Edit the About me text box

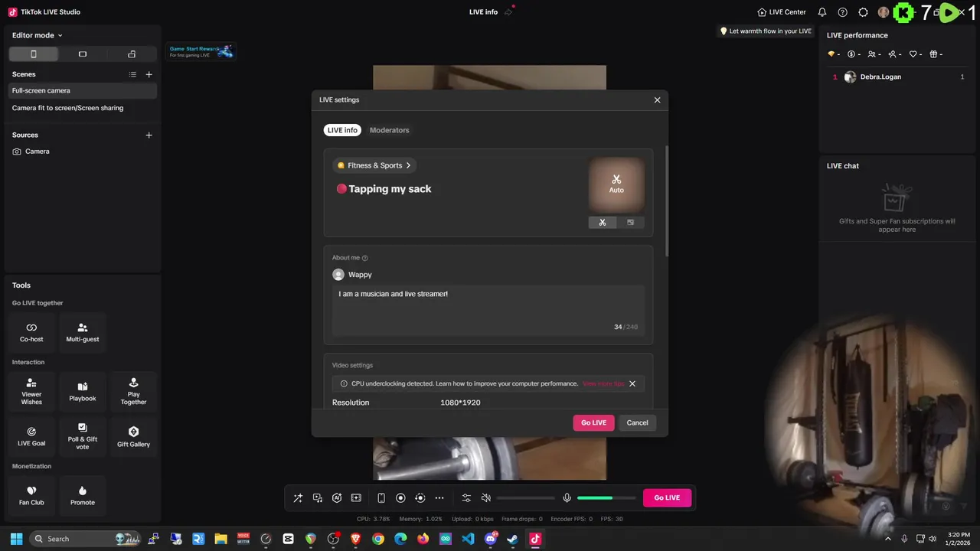coord(488,310)
